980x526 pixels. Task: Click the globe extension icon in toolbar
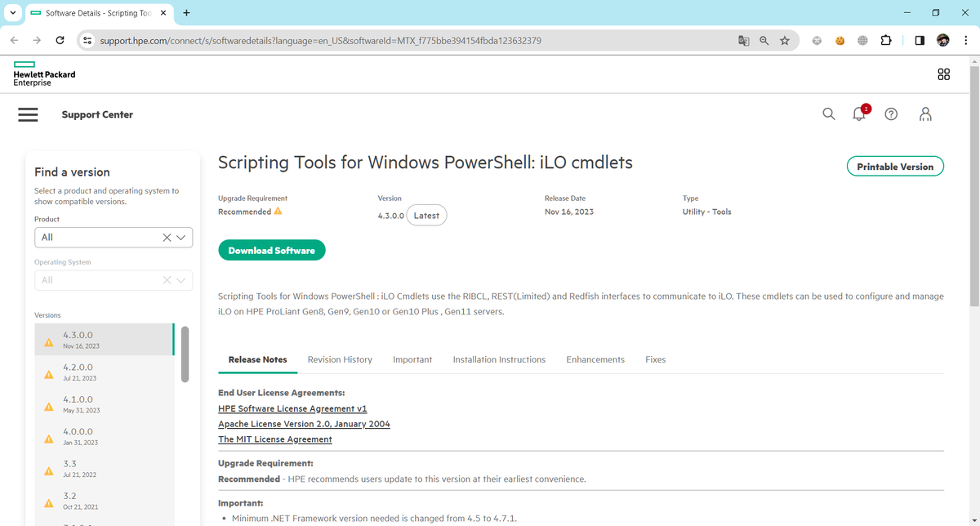(862, 40)
